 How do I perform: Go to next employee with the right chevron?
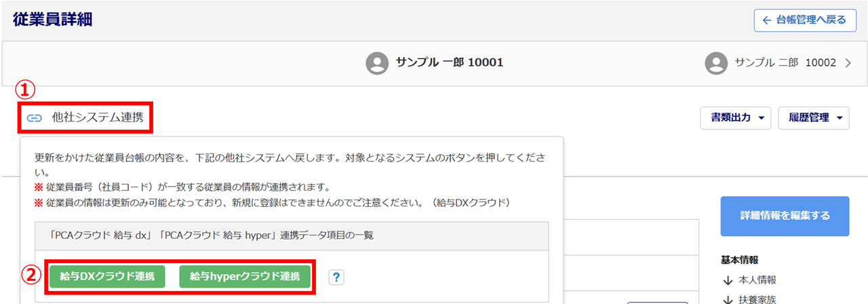pos(848,63)
